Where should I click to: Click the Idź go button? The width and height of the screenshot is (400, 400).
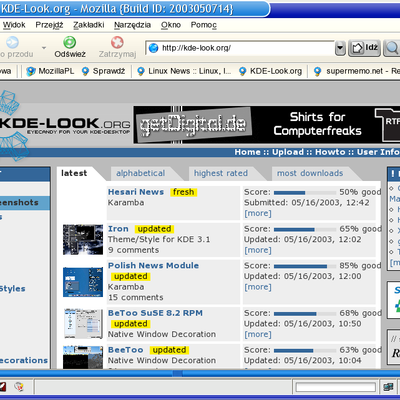click(x=364, y=48)
